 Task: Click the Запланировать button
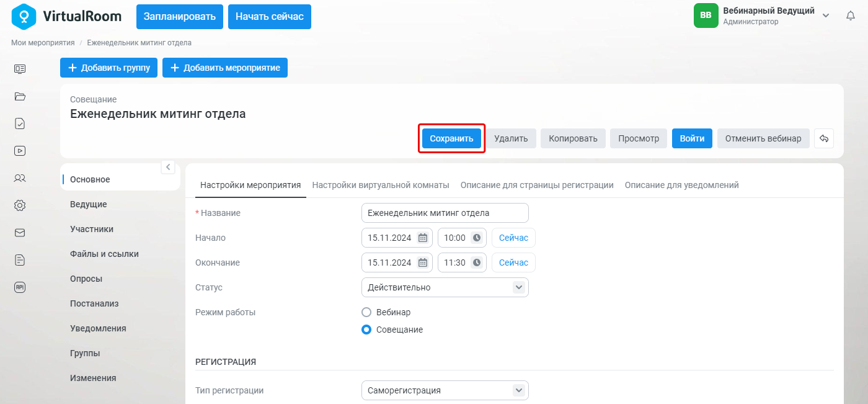click(180, 17)
